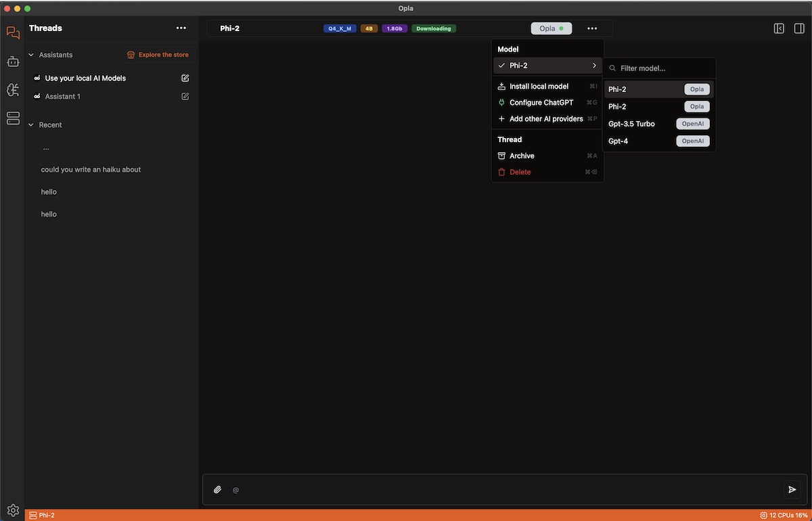Screen dimensions: 812x521
Task: Click the Downloading progress badge
Action: 434,28
